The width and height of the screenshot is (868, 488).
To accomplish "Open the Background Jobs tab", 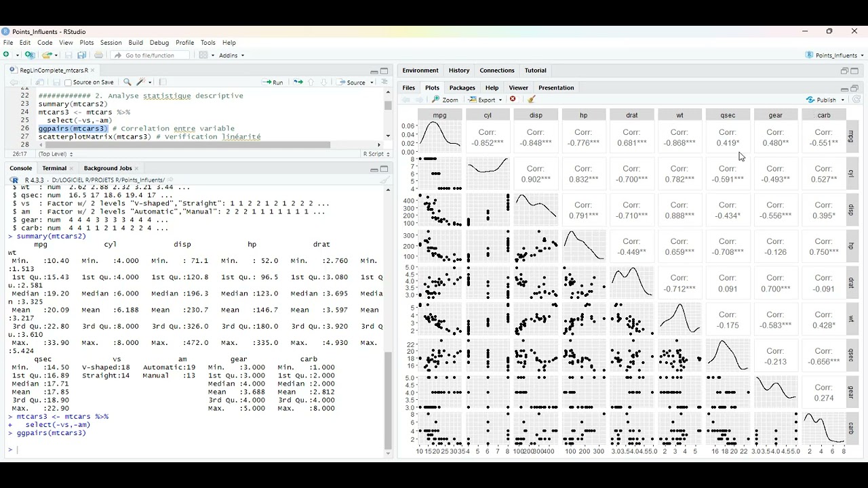I will point(108,168).
